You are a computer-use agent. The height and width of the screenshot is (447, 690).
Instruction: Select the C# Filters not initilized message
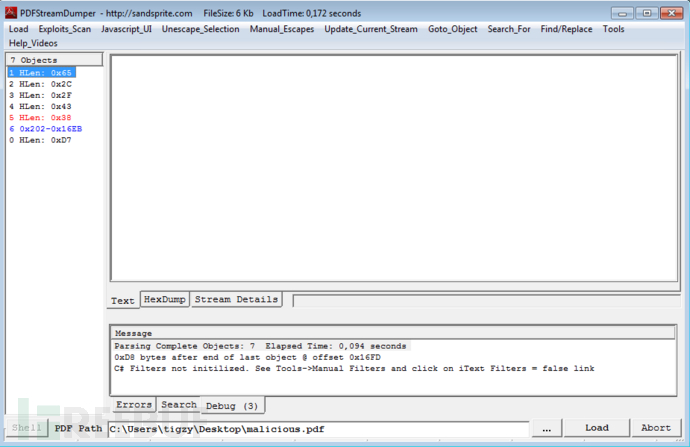(x=354, y=369)
